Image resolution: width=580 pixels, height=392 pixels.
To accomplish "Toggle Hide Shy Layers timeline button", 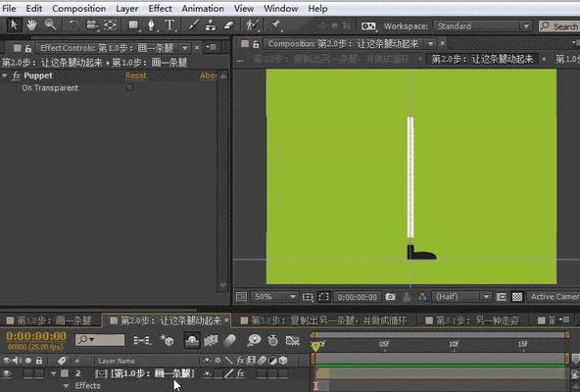I will click(192, 340).
